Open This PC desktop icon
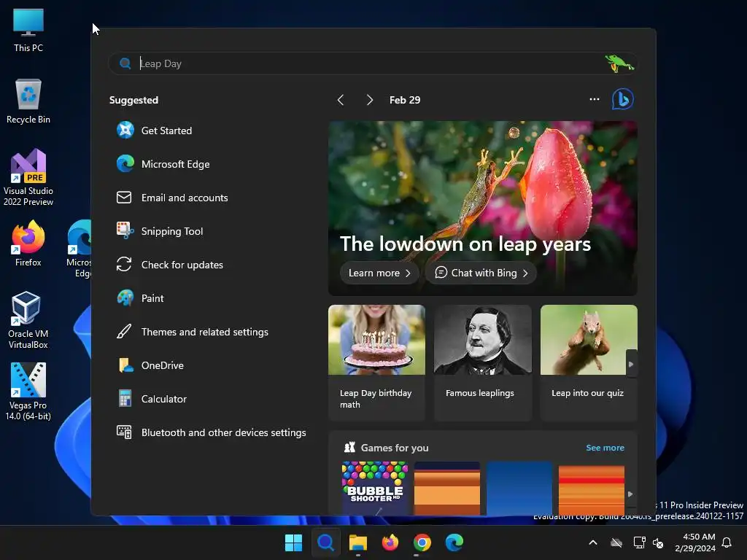This screenshot has width=747, height=560. [28, 30]
